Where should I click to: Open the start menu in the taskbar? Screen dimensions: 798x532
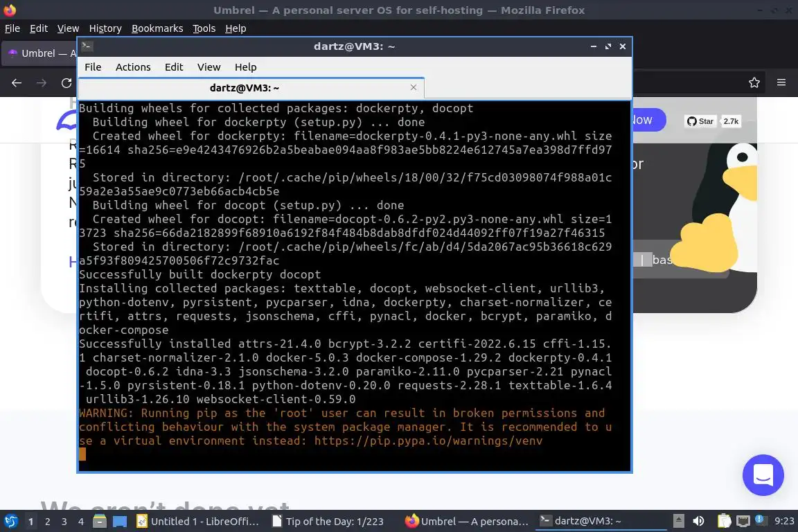coord(10,521)
